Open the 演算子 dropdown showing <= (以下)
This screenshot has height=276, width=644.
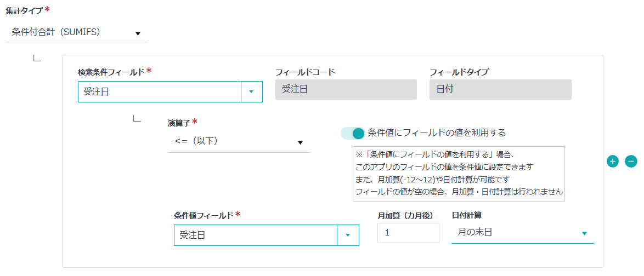(x=238, y=142)
